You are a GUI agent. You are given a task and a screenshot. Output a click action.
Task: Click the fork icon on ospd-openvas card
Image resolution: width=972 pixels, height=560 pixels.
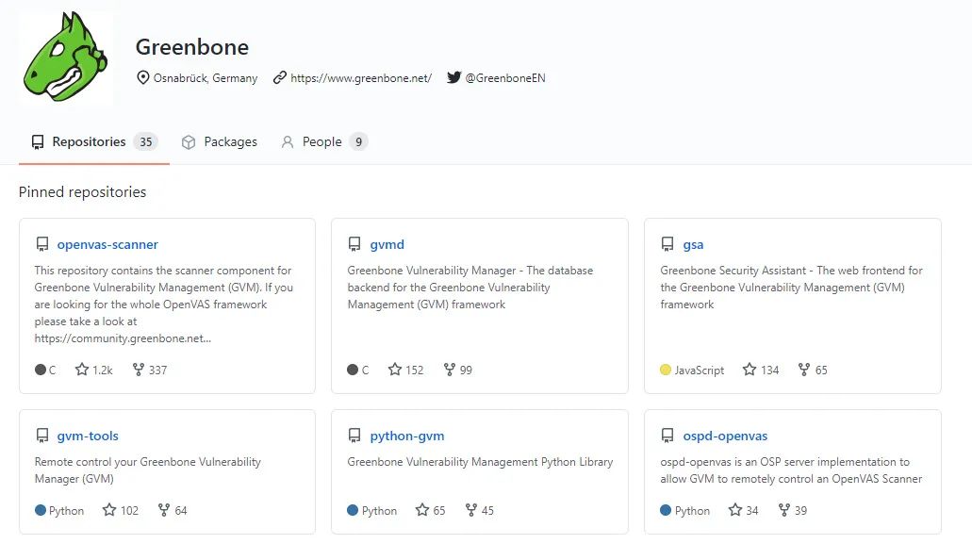(x=783, y=510)
